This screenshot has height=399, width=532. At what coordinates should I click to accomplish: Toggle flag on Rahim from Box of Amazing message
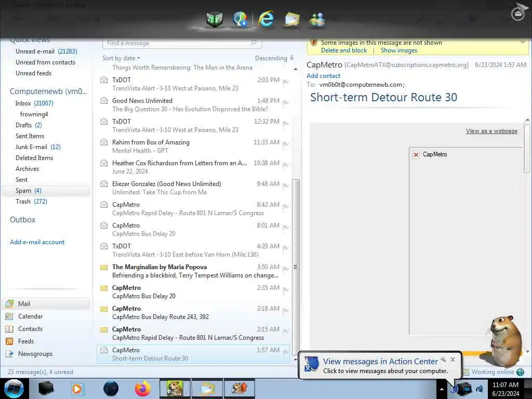pyautogui.click(x=286, y=144)
